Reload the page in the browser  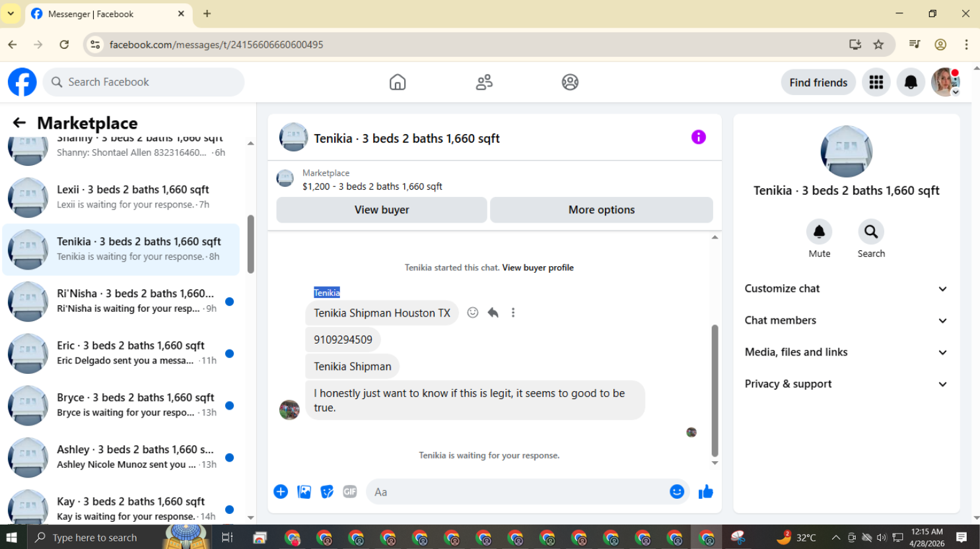[64, 44]
